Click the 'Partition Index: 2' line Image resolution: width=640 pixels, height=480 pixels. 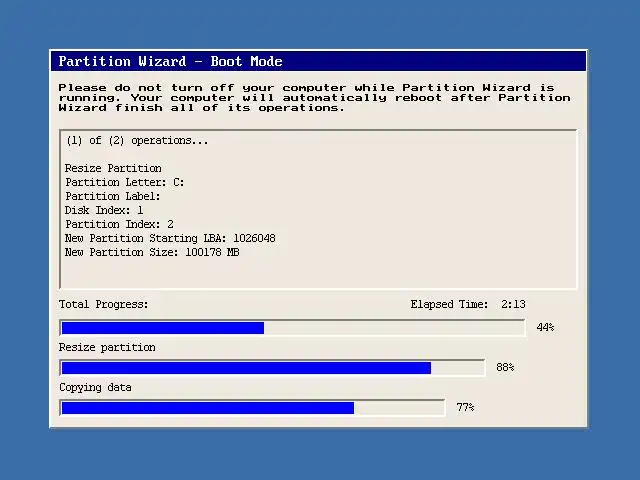(119, 224)
